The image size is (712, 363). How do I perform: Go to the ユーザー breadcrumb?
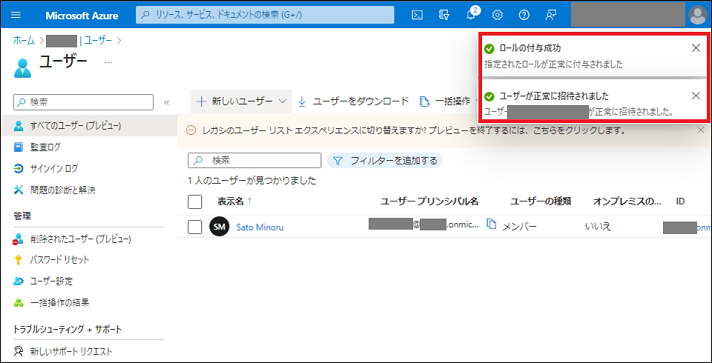pyautogui.click(x=98, y=40)
